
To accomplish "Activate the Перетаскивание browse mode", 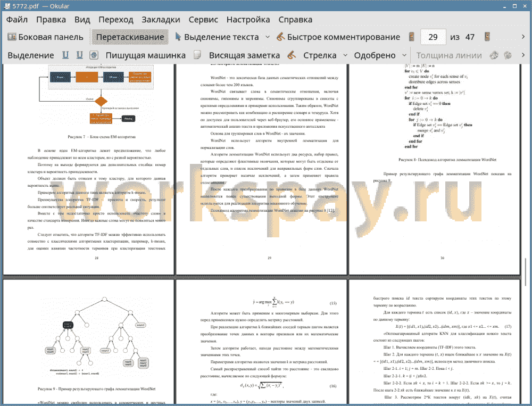I will point(130,37).
